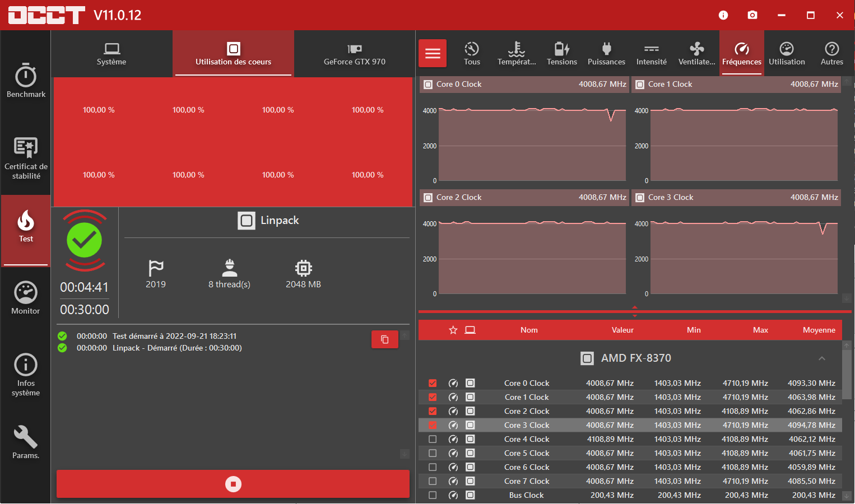855x504 pixels.
Task: Click the Core 1 Clock frequency graph
Action: pos(744,145)
